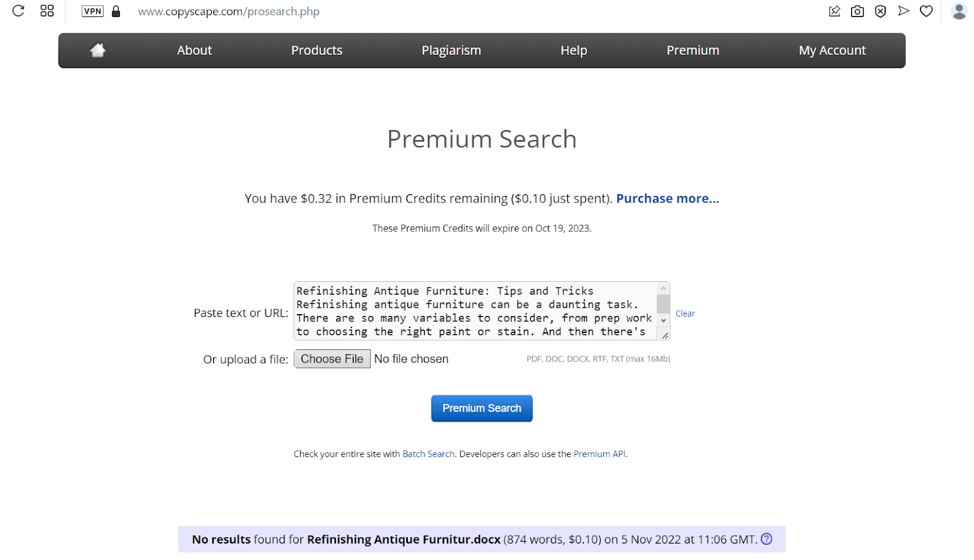
Task: Click the textarea resize handle
Action: [665, 335]
